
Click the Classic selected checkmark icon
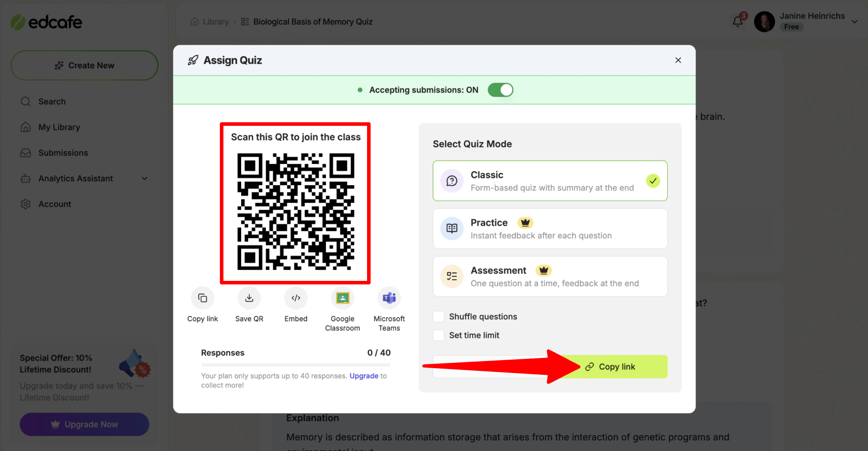[x=653, y=181]
